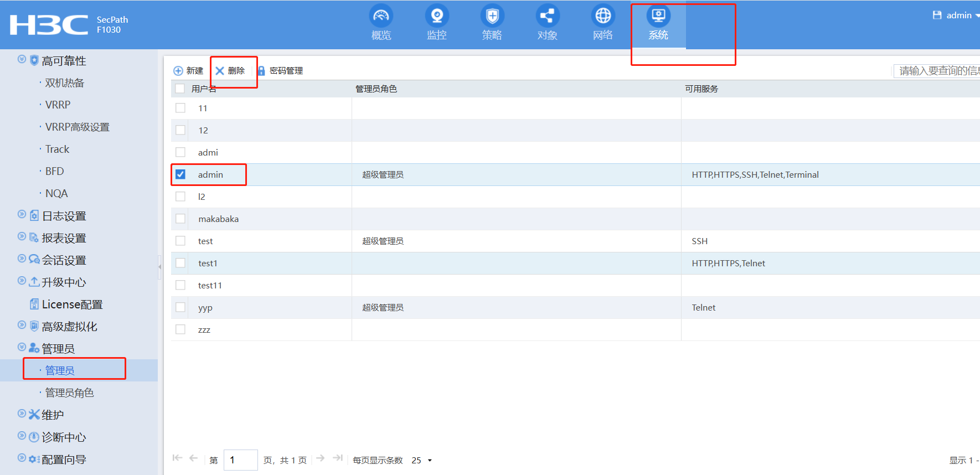Viewport: 980px width, 475px height.
Task: Click the save icon beside admin
Action: pos(937,15)
